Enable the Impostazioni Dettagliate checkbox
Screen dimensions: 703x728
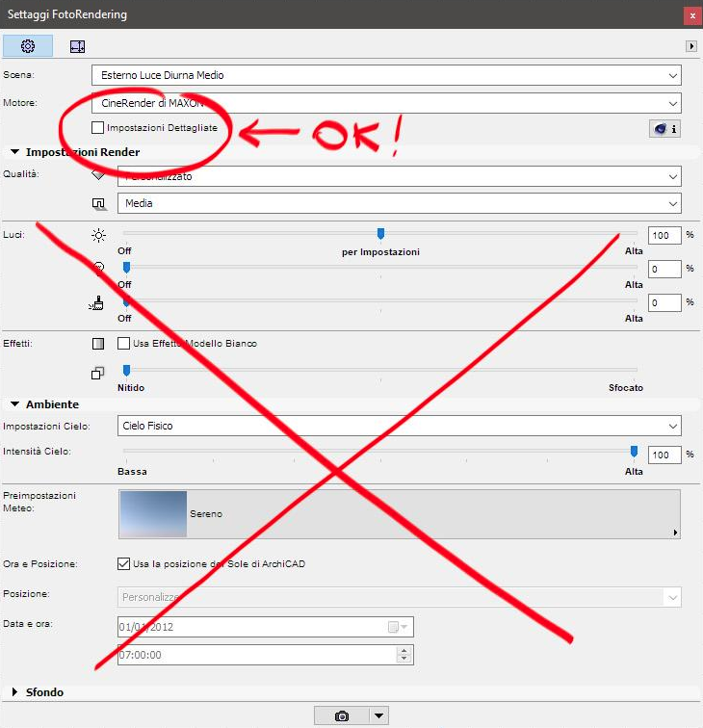97,127
